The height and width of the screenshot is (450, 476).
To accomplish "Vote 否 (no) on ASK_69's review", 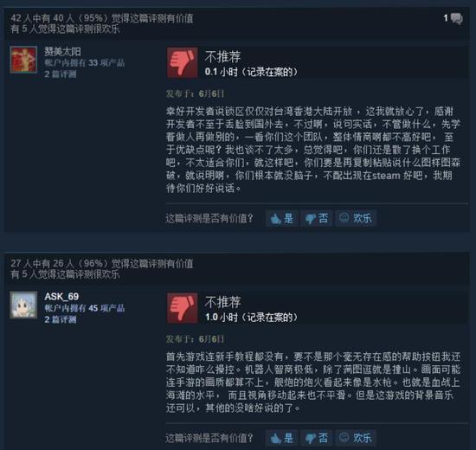I will pos(317,438).
